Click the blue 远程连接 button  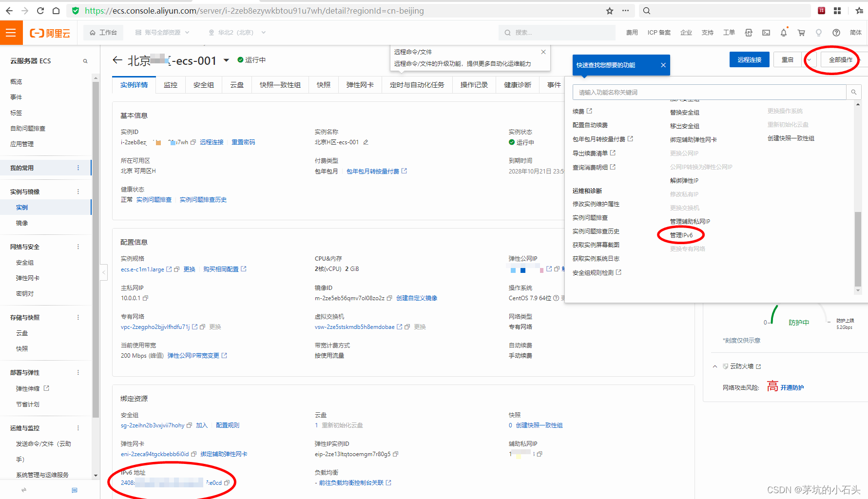[x=750, y=60]
